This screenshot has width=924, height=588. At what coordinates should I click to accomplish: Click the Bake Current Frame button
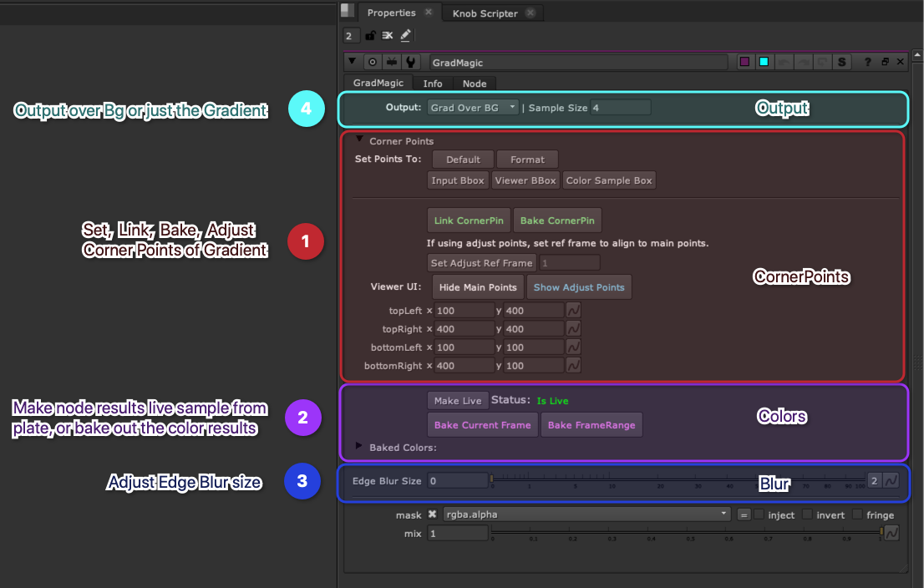pyautogui.click(x=482, y=425)
